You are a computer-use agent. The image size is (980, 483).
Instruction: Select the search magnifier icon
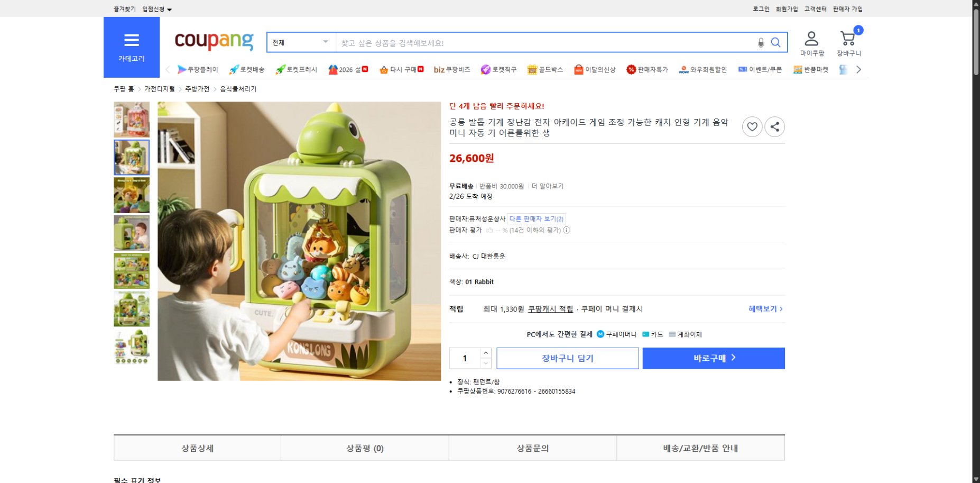(x=776, y=42)
